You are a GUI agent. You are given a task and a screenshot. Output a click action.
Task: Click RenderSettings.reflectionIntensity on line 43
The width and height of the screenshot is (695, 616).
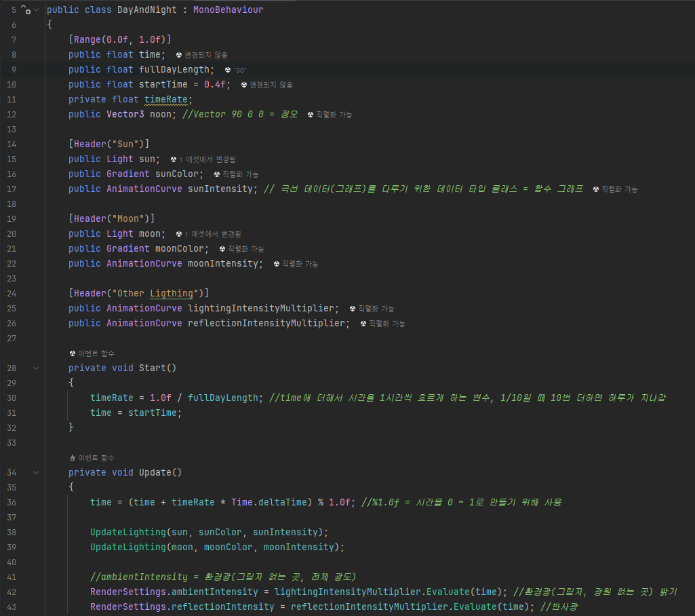pos(182,607)
